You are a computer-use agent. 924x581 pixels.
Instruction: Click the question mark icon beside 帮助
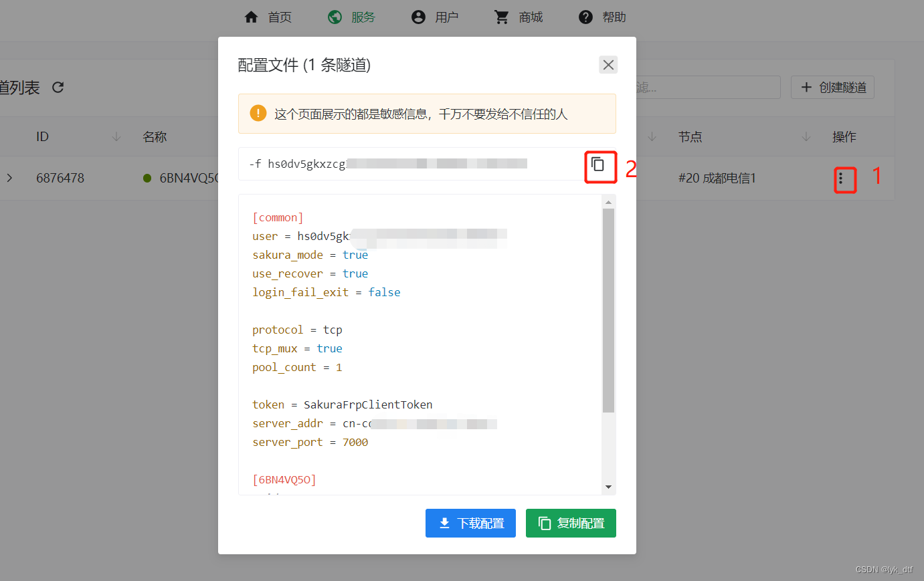tap(585, 17)
